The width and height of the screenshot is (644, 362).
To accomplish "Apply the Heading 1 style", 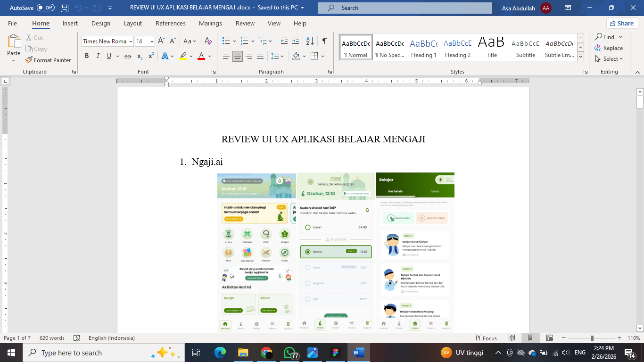I will click(423, 48).
